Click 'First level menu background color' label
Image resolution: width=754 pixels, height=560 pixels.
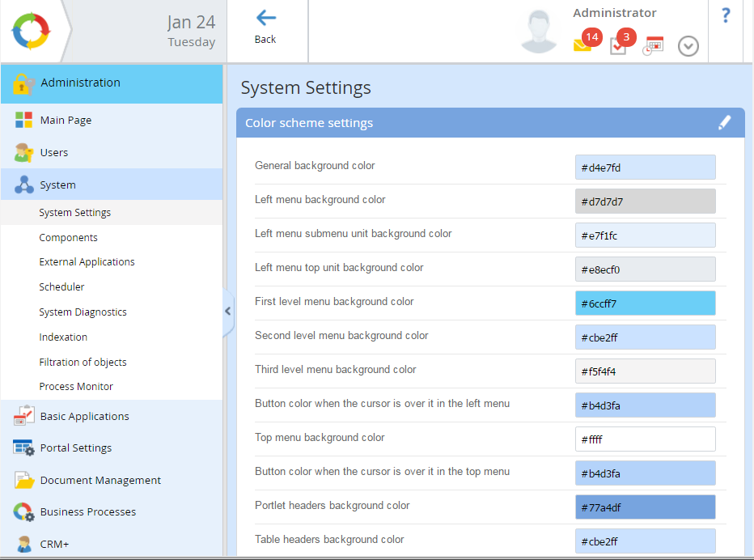[334, 302]
